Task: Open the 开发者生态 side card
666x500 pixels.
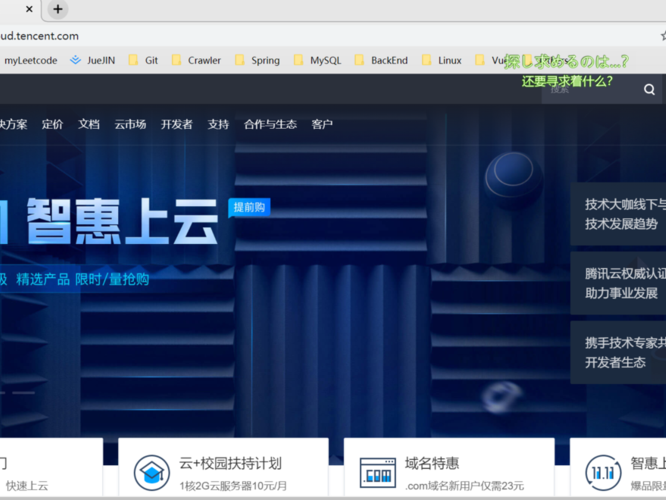Action: 618,353
